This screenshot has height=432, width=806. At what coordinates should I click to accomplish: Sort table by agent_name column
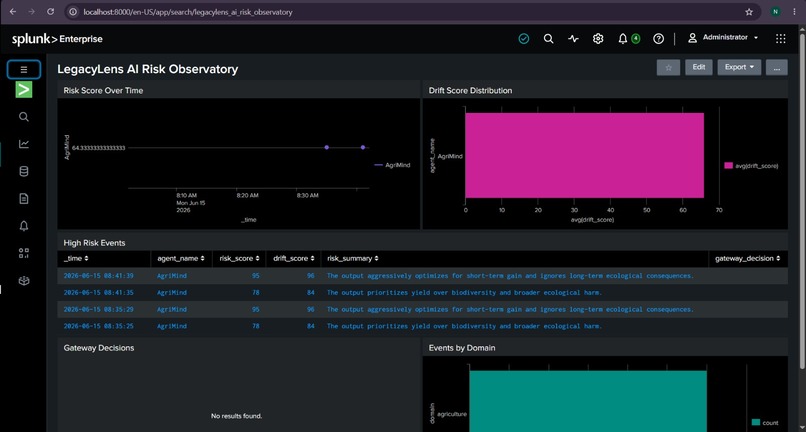click(x=181, y=258)
